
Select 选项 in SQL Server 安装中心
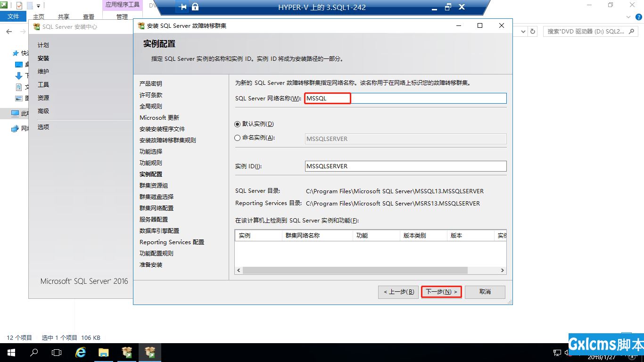[43, 127]
